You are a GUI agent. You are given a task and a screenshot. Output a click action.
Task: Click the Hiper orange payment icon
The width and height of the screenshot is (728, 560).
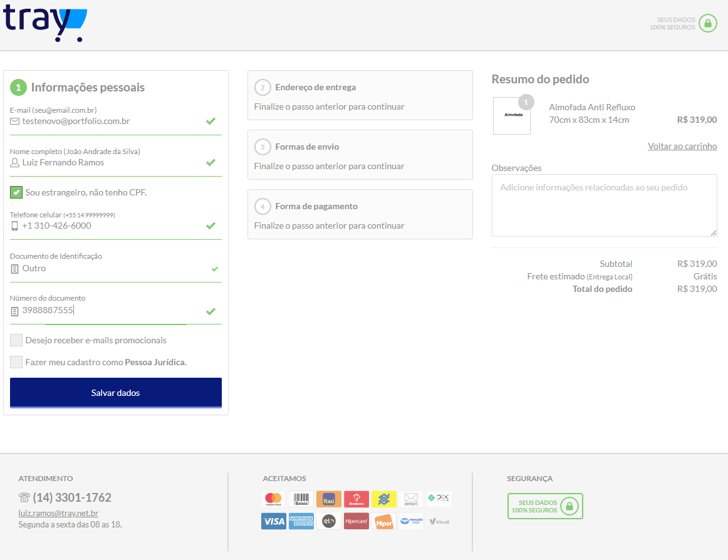[x=384, y=521]
